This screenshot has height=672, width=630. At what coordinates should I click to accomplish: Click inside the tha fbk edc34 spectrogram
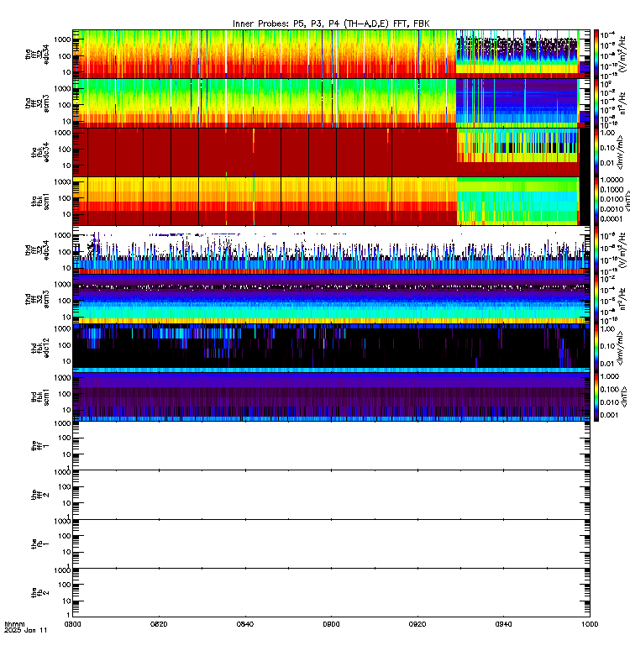point(331,152)
